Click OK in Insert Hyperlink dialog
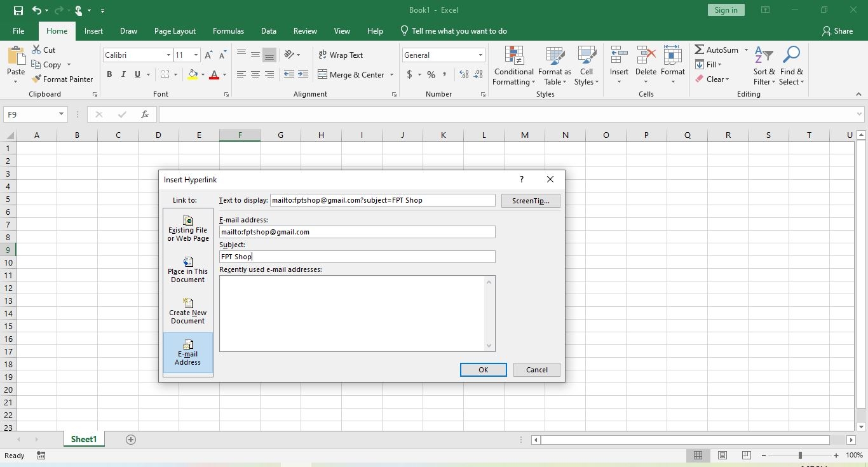868x467 pixels. [483, 370]
